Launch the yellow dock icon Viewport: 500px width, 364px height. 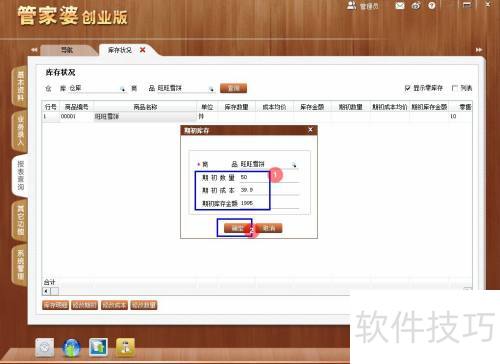(x=125, y=347)
